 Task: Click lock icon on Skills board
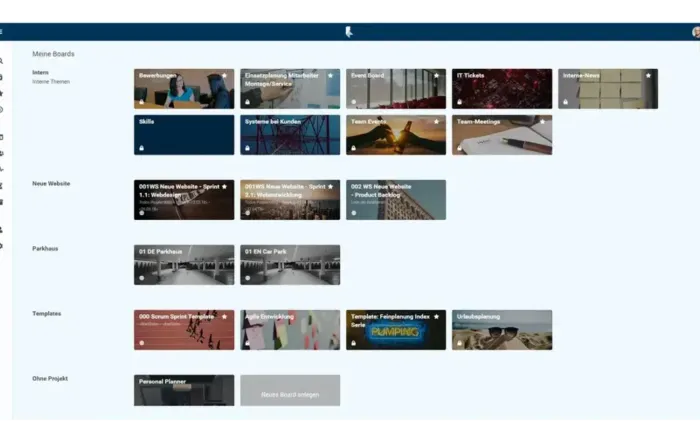click(x=142, y=148)
